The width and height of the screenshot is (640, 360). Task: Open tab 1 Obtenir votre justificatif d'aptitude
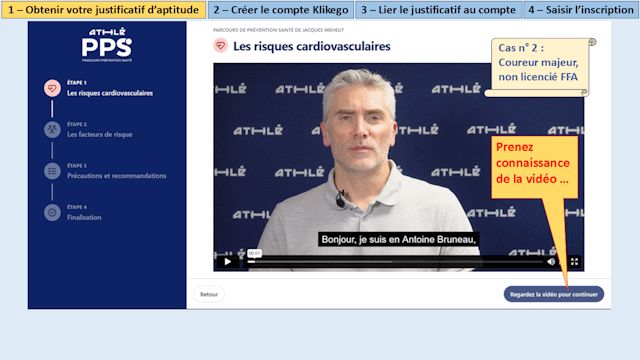point(104,10)
